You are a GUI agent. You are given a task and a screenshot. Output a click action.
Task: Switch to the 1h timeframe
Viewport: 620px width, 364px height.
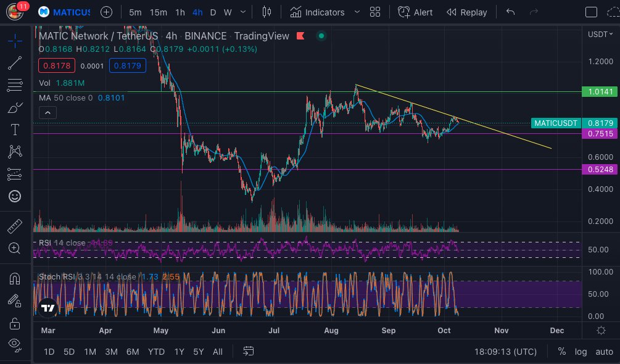(x=180, y=12)
